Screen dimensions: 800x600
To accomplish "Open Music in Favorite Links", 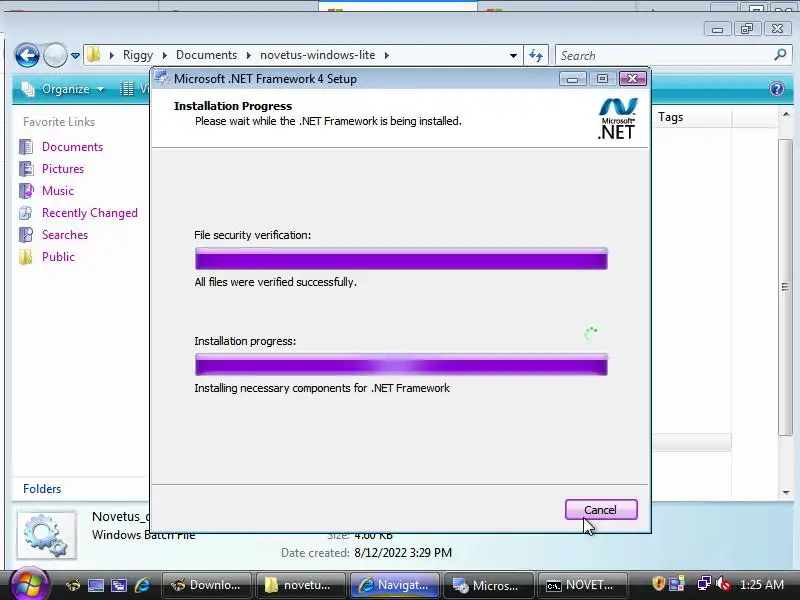I will tap(58, 191).
